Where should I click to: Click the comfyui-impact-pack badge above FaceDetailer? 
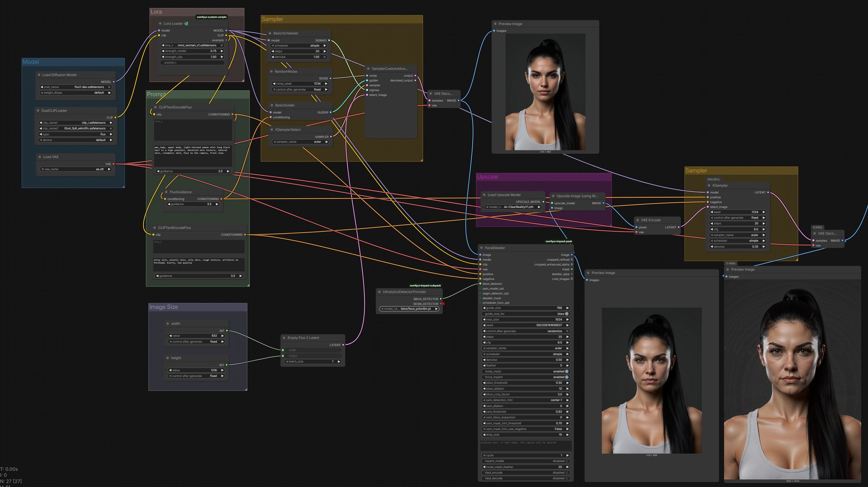558,241
